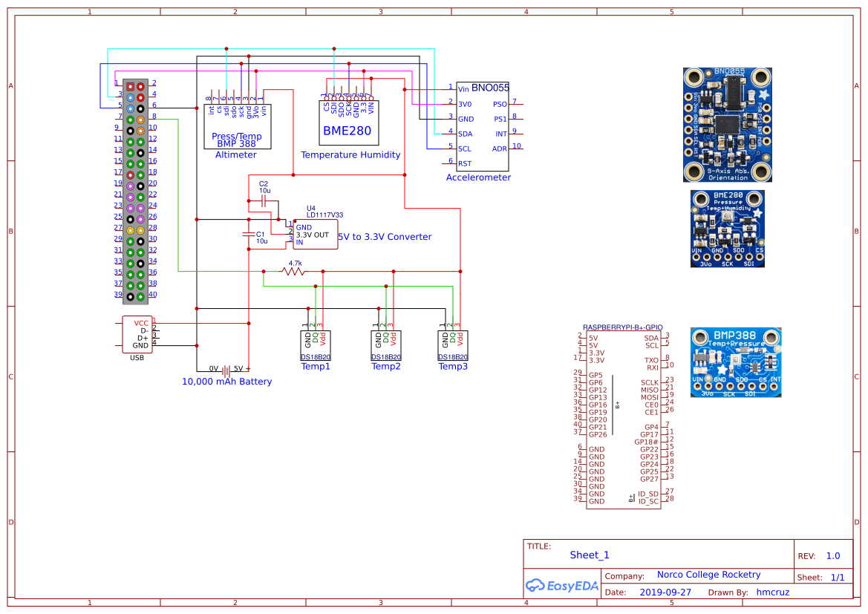Click the BME280 sensor block

pos(349,124)
